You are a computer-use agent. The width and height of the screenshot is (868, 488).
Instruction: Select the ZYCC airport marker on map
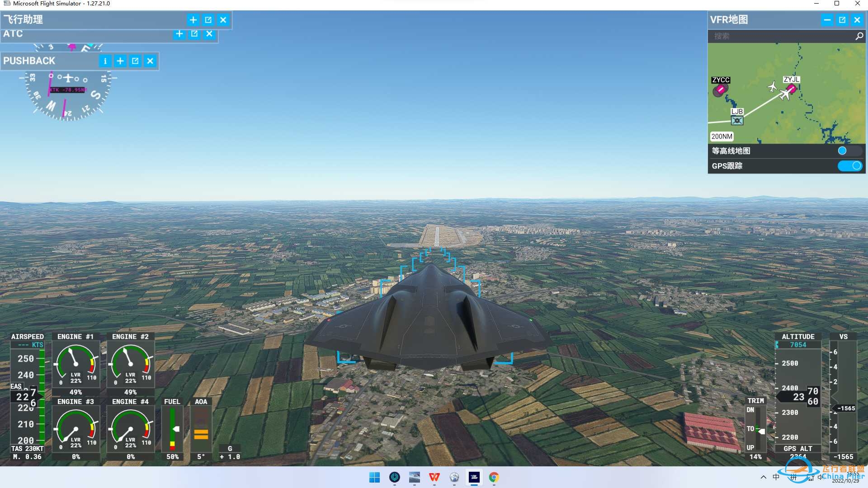[719, 90]
